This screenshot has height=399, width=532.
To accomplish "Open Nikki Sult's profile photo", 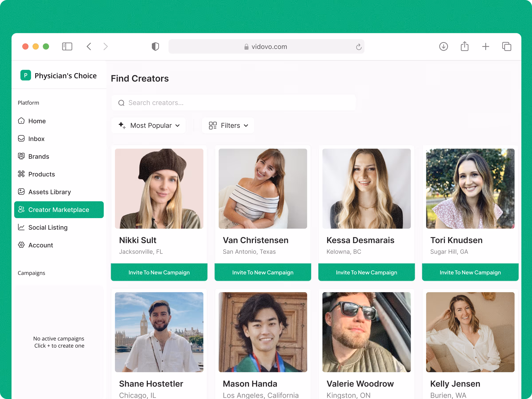I will click(x=159, y=189).
